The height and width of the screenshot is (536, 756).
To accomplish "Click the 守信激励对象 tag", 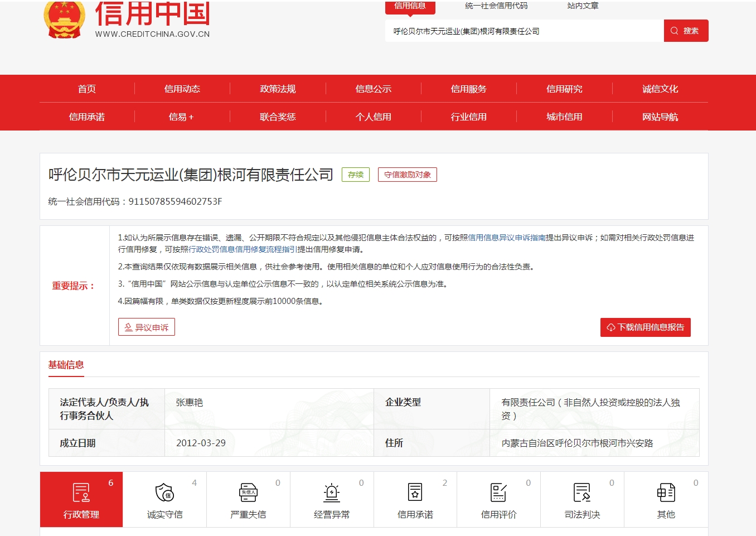I will (408, 175).
